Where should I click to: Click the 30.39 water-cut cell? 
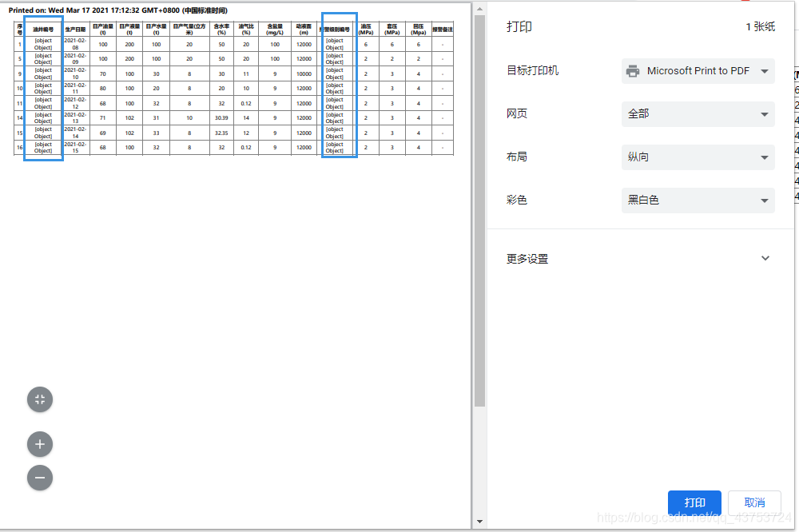pyautogui.click(x=221, y=118)
